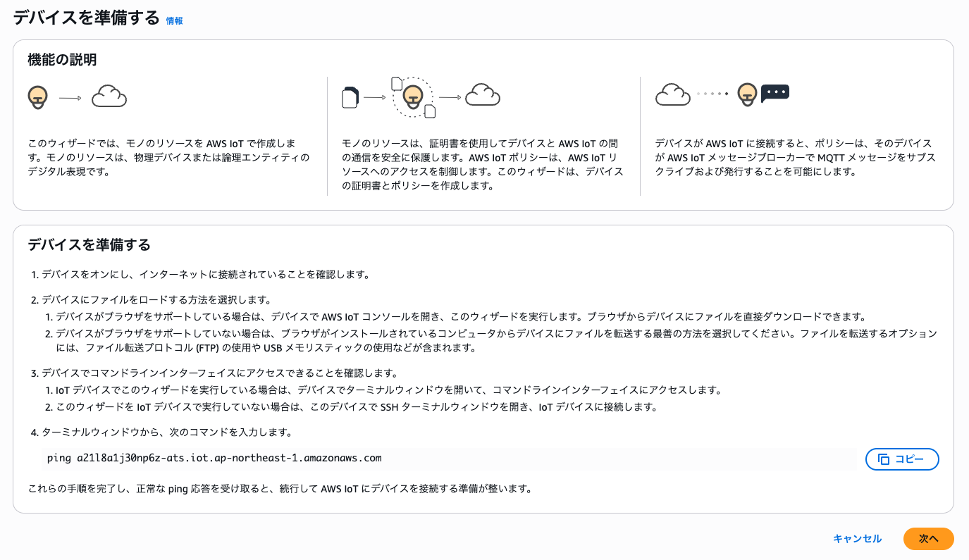
Task: Click sub-step about running wizard on IoT デバイス
Action: click(x=389, y=390)
